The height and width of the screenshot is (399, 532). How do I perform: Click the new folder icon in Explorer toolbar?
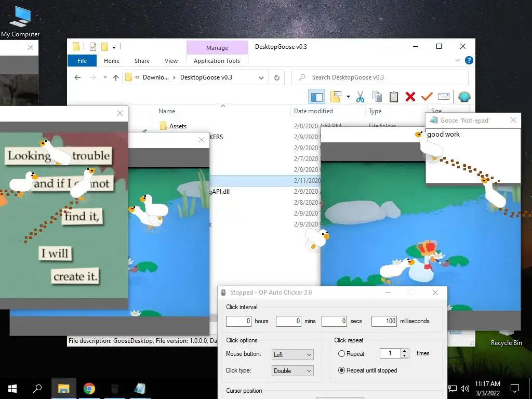[x=336, y=97]
